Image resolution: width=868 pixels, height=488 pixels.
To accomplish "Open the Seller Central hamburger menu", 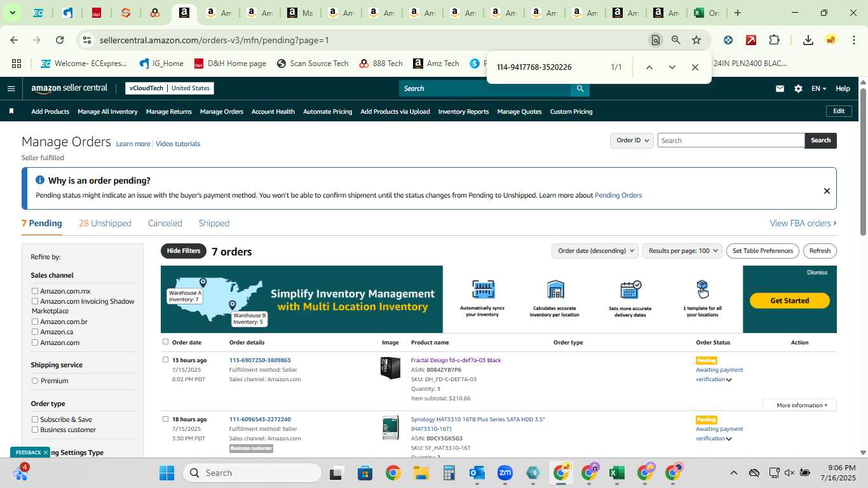I will pyautogui.click(x=11, y=88).
